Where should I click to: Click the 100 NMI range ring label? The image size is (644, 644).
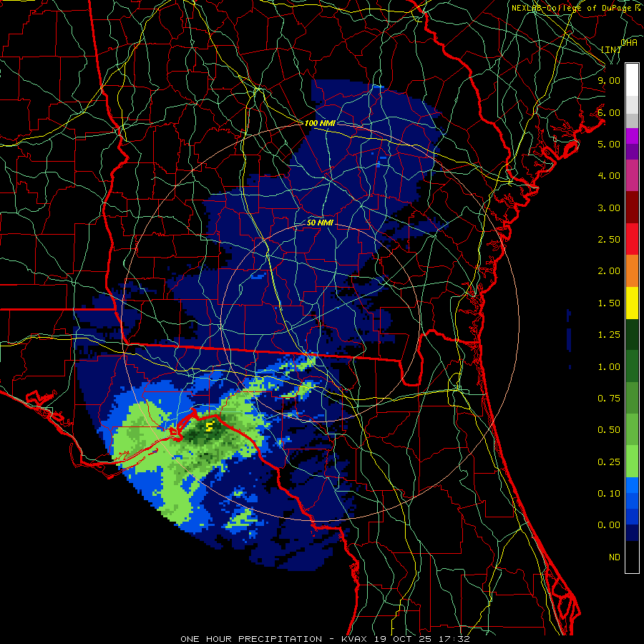(320, 123)
